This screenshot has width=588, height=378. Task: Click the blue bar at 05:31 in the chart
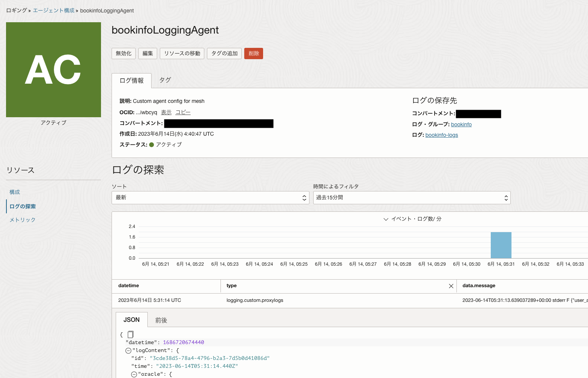(x=501, y=245)
